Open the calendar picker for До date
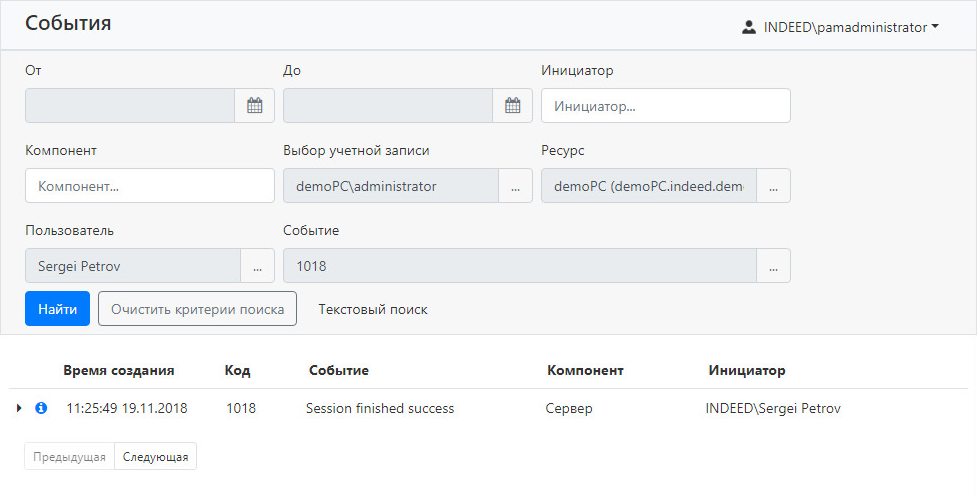 click(512, 106)
